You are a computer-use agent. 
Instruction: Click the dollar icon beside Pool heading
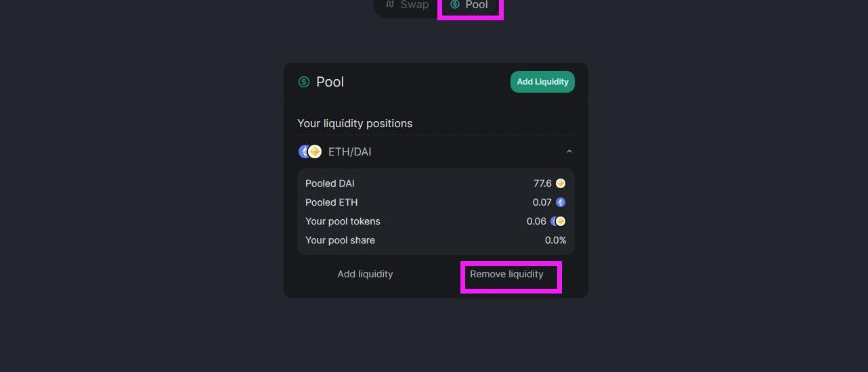click(304, 82)
